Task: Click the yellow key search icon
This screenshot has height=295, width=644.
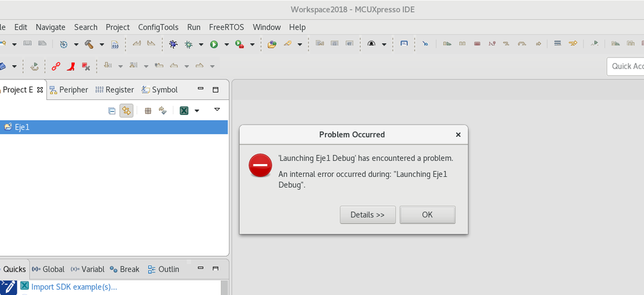Action: tap(288, 44)
